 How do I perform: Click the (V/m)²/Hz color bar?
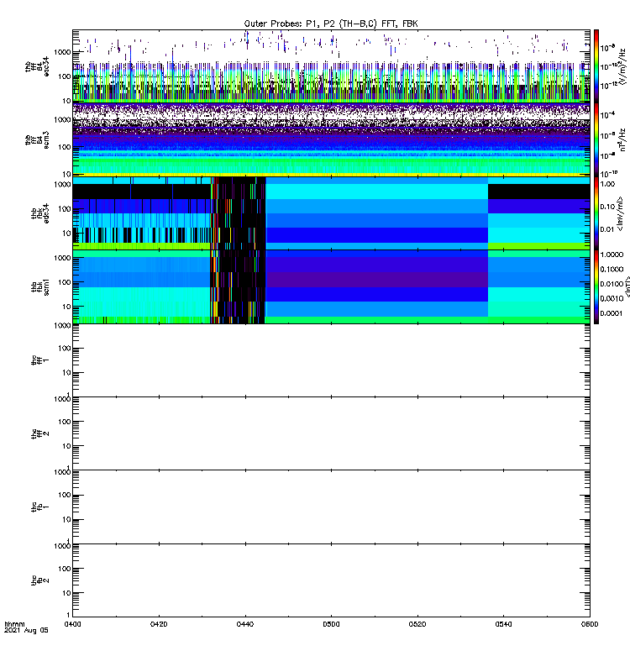pos(596,66)
